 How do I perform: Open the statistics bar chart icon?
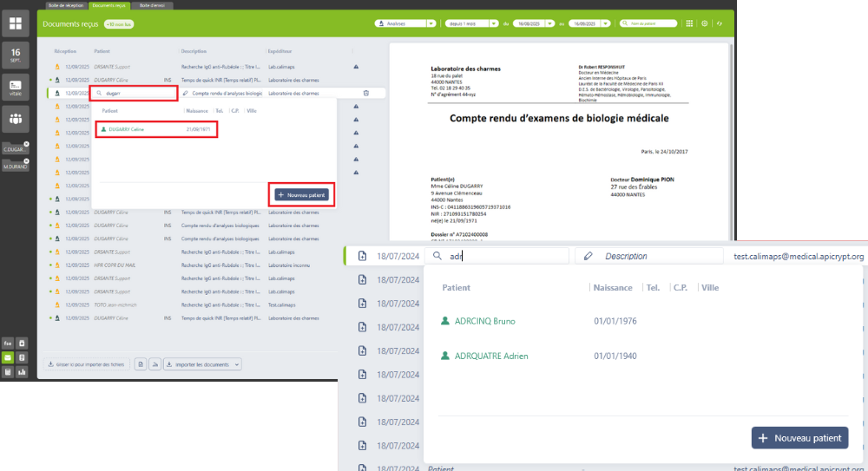[23, 372]
